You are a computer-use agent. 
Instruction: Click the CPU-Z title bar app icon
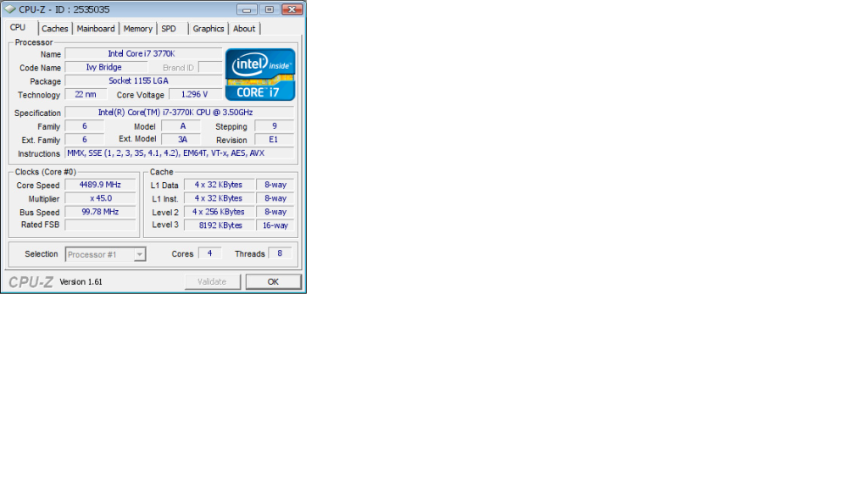[10, 9]
